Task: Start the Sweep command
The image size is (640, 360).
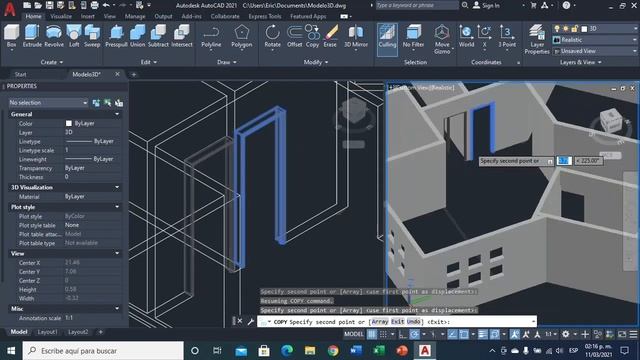Action: coord(92,36)
